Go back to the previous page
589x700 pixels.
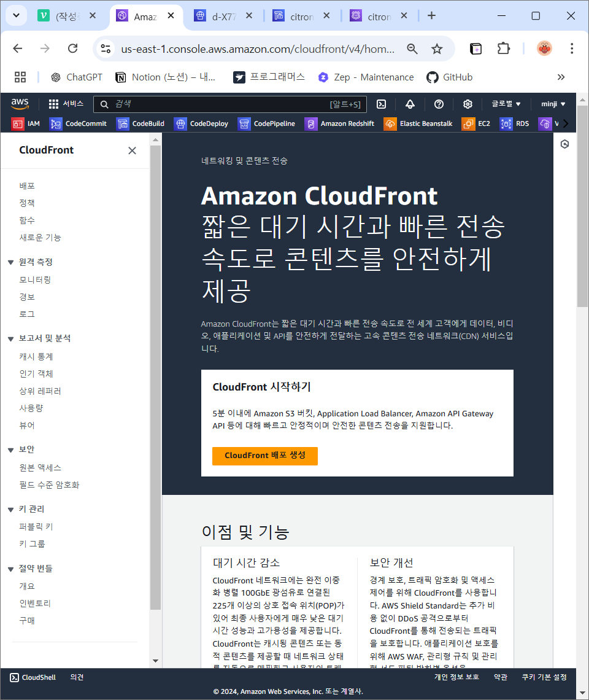pos(18,49)
